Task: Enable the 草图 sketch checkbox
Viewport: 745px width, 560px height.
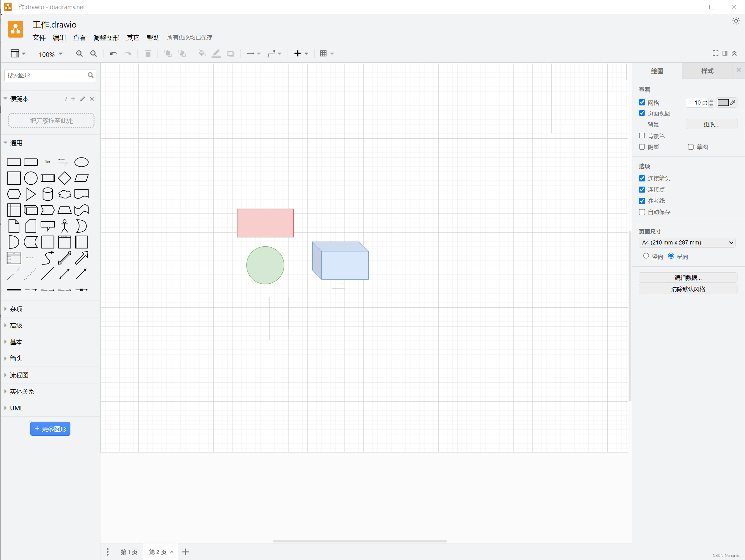Action: [691, 146]
